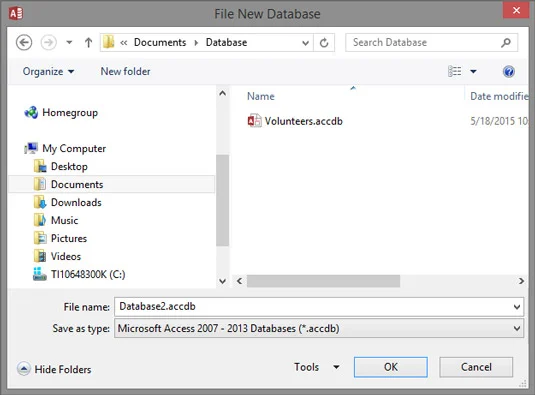The image size is (535, 395).
Task: Open the Organize menu
Action: (x=48, y=71)
